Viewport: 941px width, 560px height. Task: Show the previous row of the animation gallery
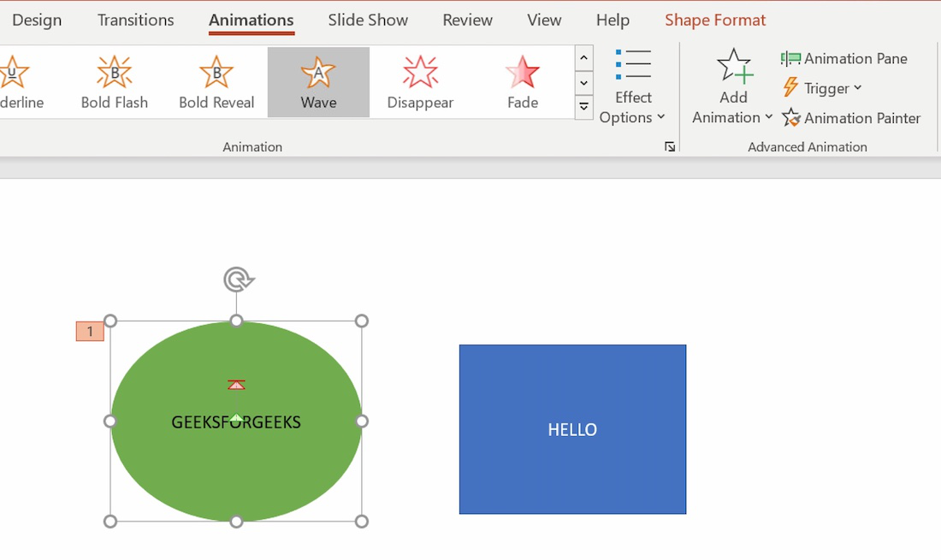[583, 58]
